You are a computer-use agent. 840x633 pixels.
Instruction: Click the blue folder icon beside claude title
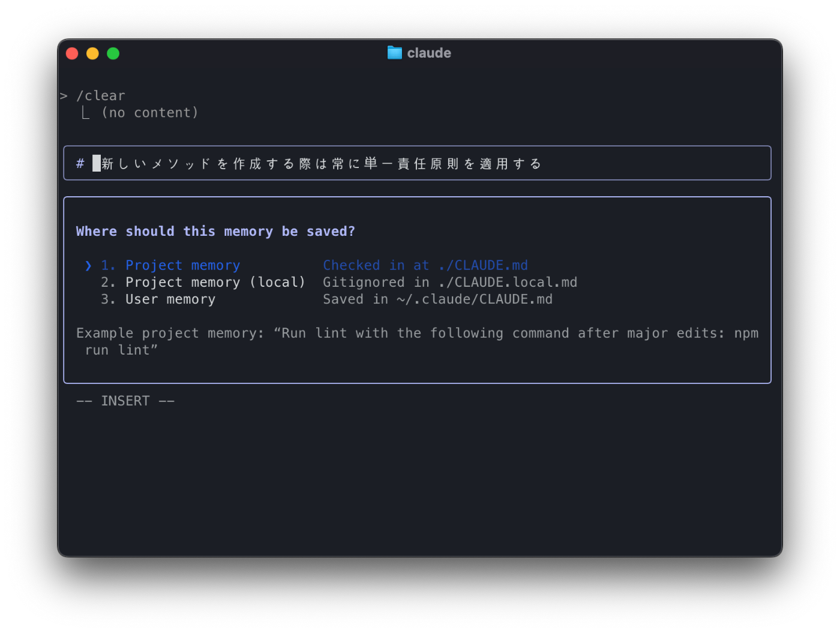tap(394, 53)
